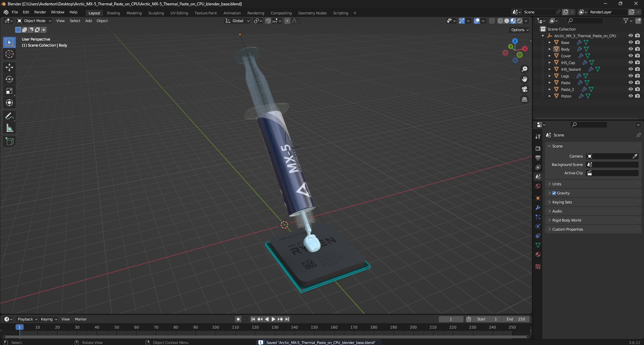644x345 pixels.
Task: Open the File menu
Action: pos(15,12)
